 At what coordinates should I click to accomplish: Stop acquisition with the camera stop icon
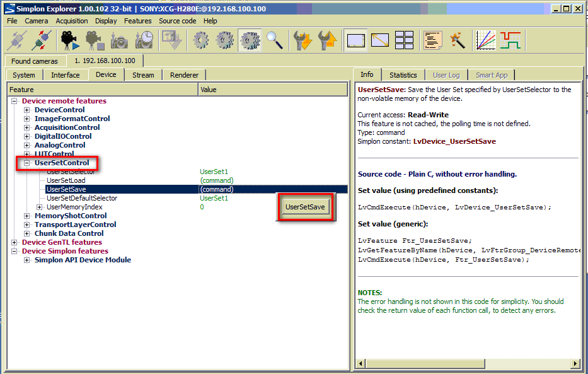click(x=95, y=40)
